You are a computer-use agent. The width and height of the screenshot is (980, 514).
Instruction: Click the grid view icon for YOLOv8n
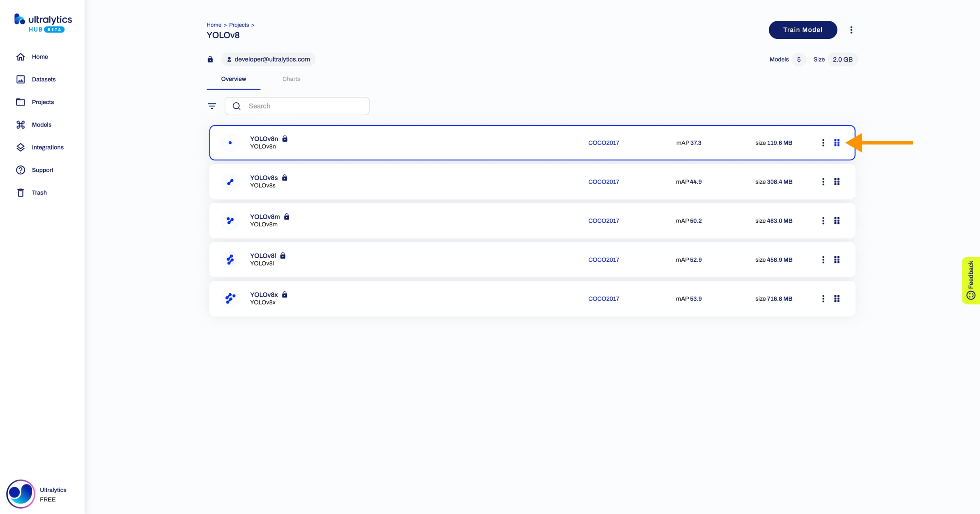[837, 142]
